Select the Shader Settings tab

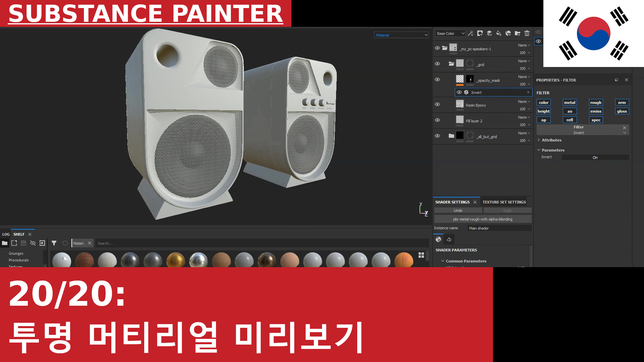click(x=452, y=202)
